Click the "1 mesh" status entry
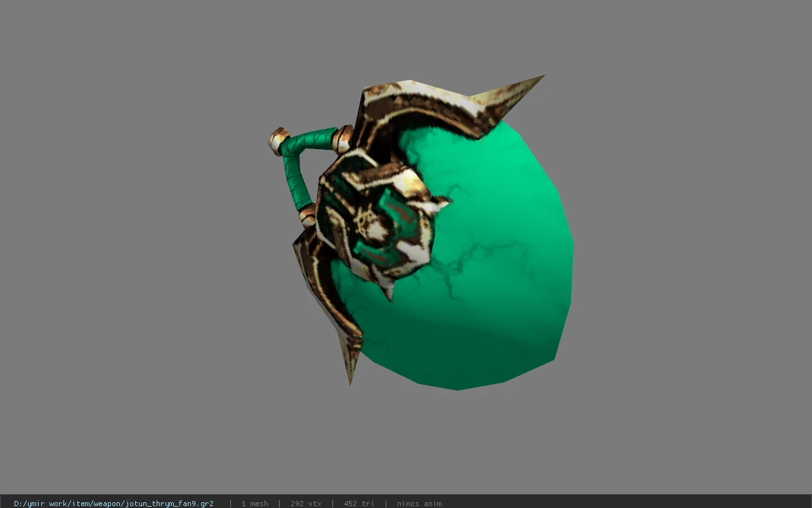The height and width of the screenshot is (508, 812). click(x=254, y=504)
